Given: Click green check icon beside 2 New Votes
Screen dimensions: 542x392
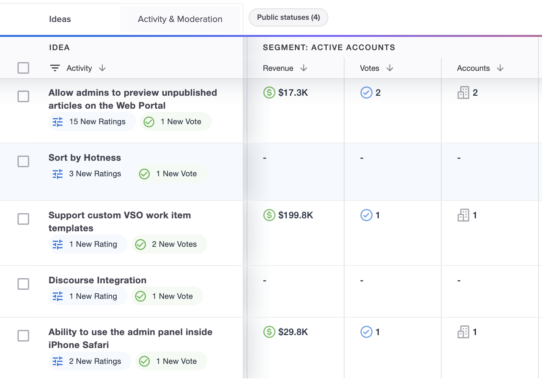Looking at the screenshot, I should tap(141, 245).
